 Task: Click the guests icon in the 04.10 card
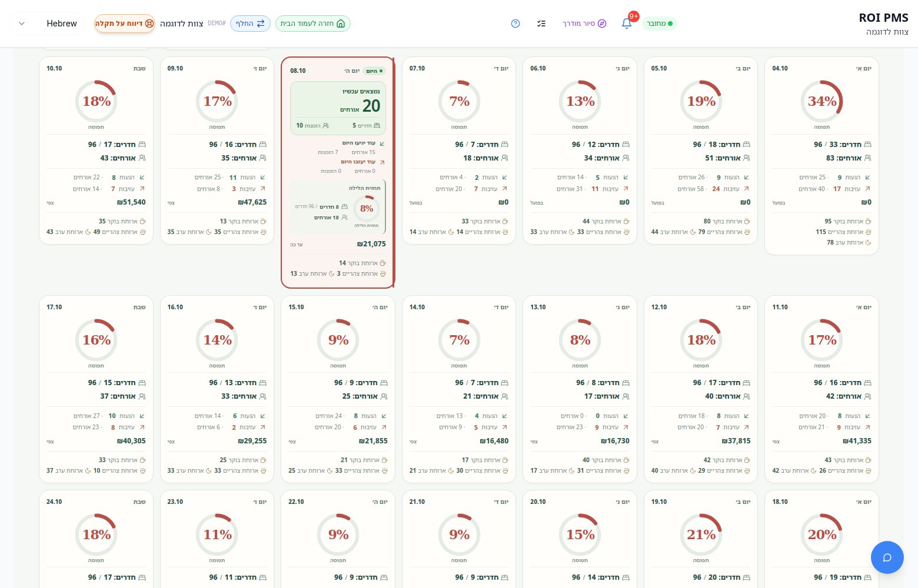(x=867, y=158)
